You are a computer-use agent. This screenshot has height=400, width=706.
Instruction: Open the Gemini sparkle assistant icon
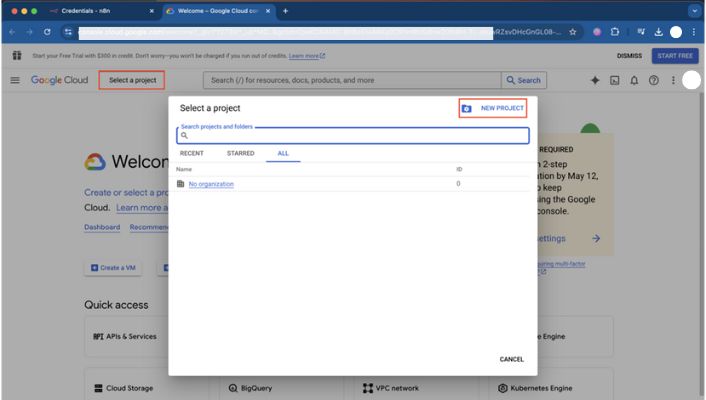(x=595, y=80)
